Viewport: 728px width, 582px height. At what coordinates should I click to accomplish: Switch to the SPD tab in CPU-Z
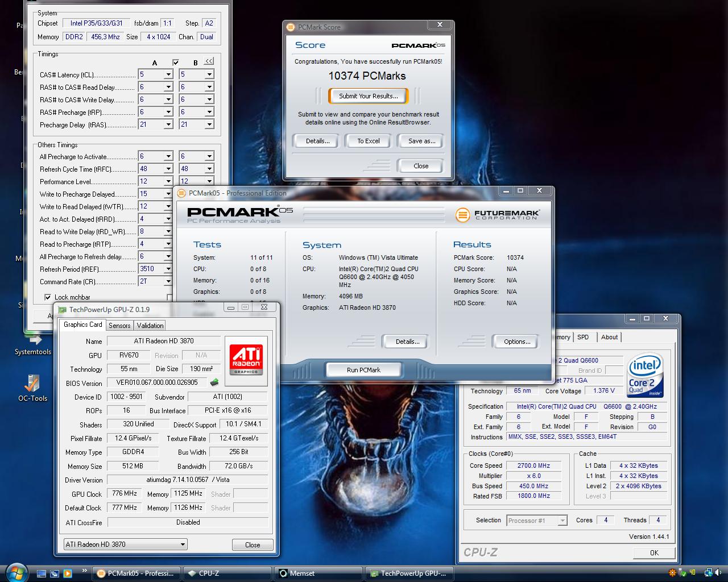click(583, 337)
